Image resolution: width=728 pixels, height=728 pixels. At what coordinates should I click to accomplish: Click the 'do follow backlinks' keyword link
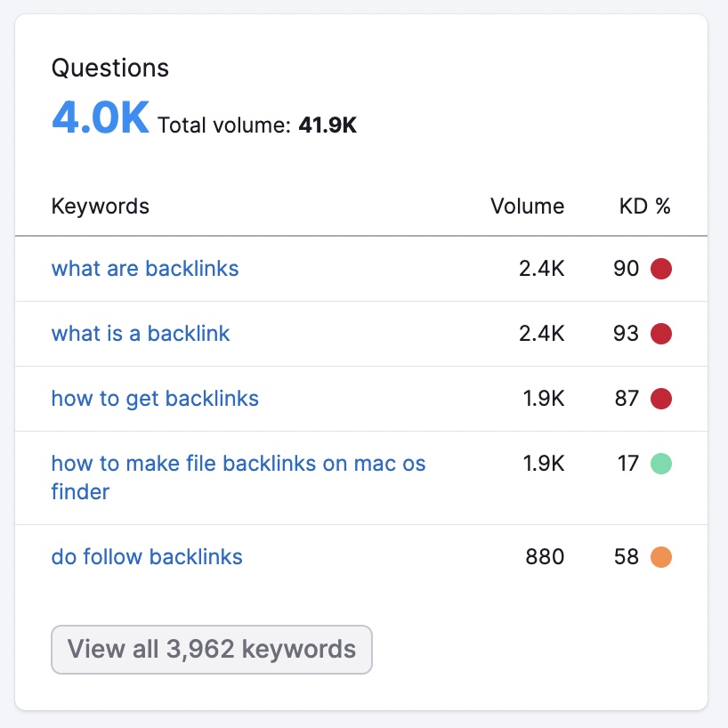click(147, 557)
